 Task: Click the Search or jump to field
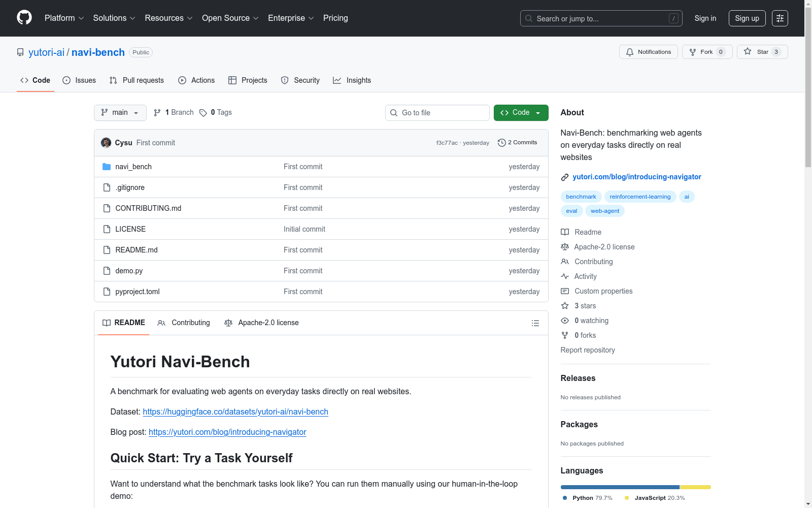tap(601, 18)
